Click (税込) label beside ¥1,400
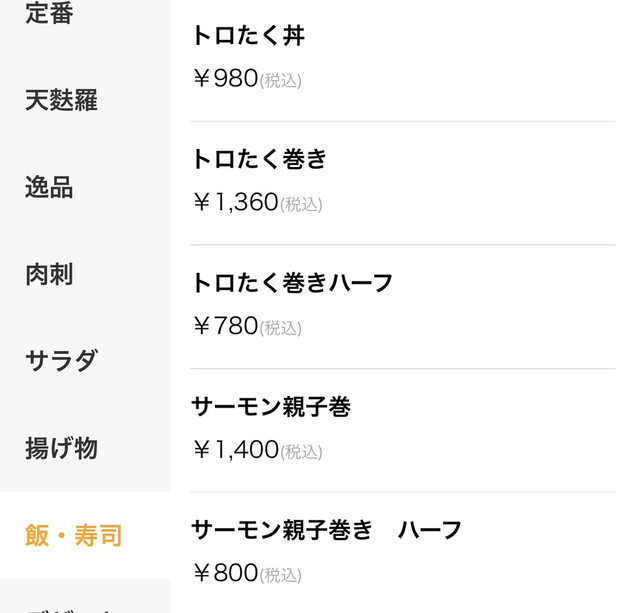This screenshot has height=613, width=640. tap(301, 452)
